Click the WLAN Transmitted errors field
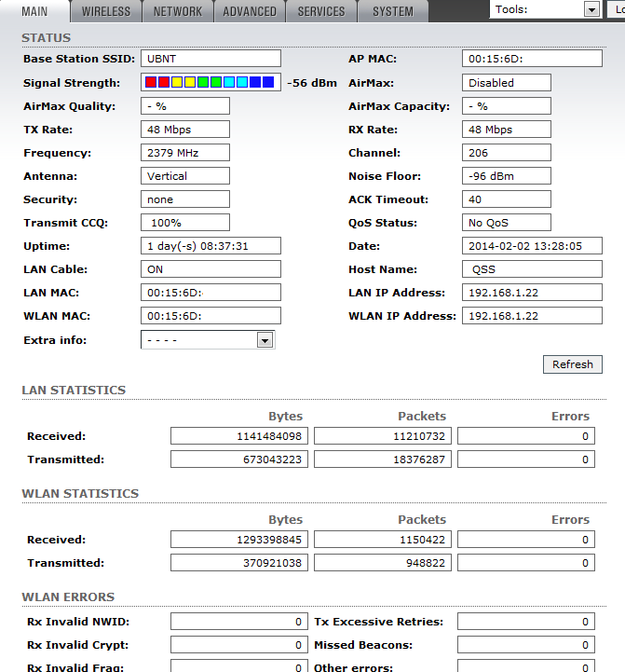 526,562
